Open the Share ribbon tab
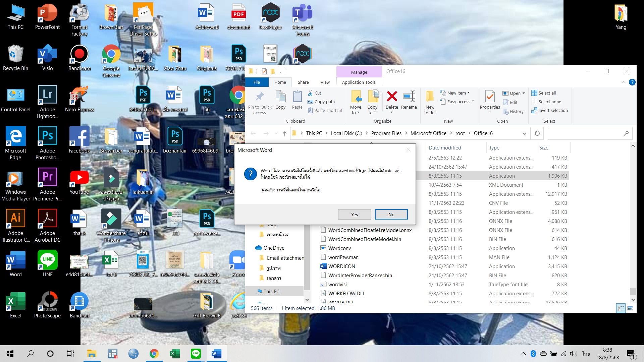This screenshot has height=362, width=644. [x=303, y=82]
